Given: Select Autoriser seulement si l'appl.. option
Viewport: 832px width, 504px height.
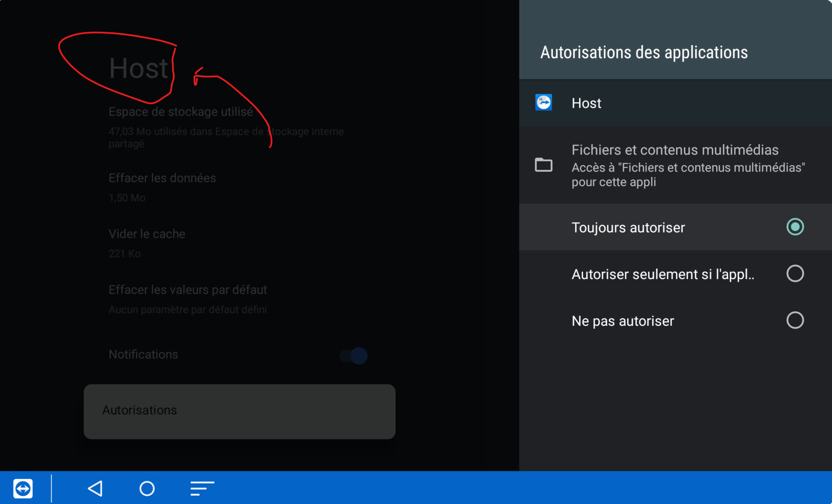Looking at the screenshot, I should 662,274.
